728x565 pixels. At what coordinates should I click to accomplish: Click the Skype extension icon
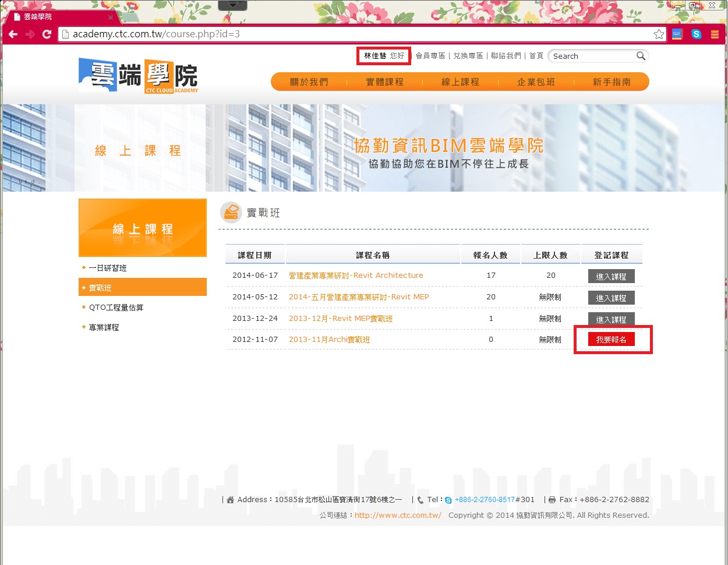click(x=696, y=34)
